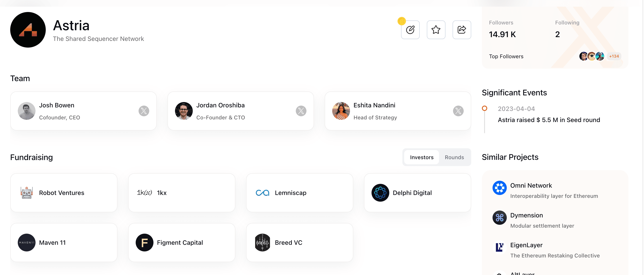Open the Breed VC investor name
Viewport: 644px width, 275px height.
pos(288,243)
